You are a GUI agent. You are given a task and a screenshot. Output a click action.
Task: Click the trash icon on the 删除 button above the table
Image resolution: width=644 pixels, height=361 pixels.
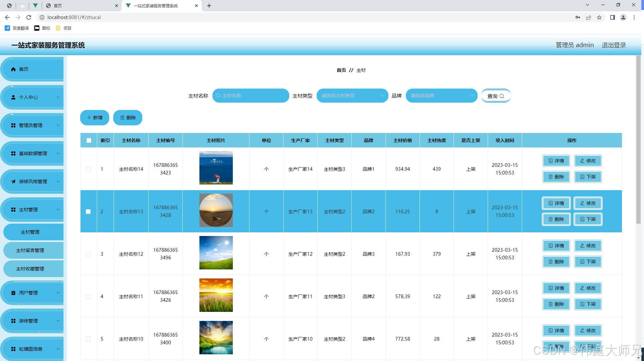tap(122, 118)
